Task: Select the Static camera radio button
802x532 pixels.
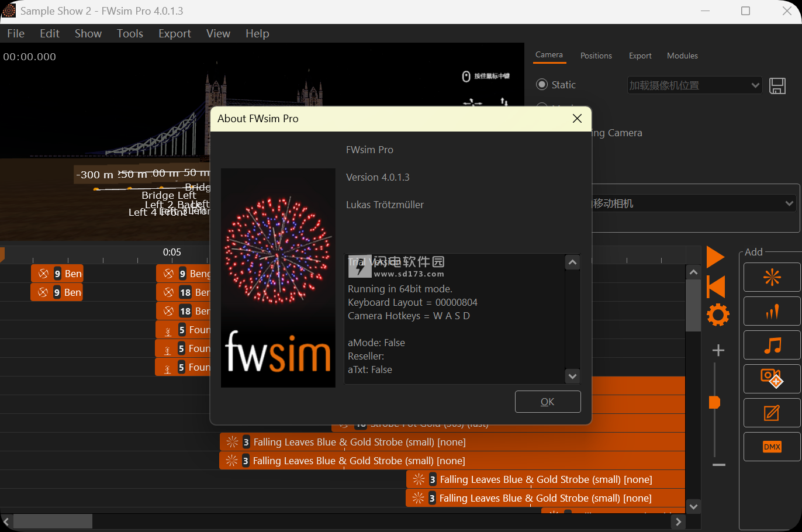Action: pyautogui.click(x=542, y=85)
